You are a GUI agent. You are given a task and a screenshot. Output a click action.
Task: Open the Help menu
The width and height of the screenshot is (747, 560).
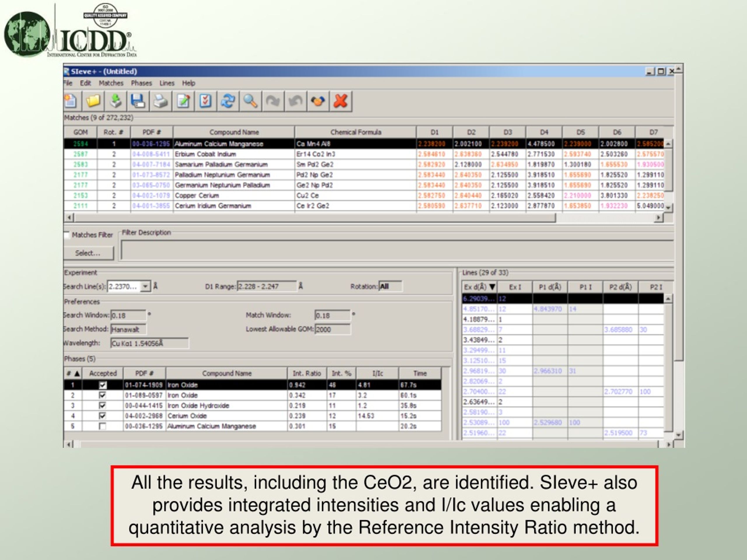click(x=189, y=83)
